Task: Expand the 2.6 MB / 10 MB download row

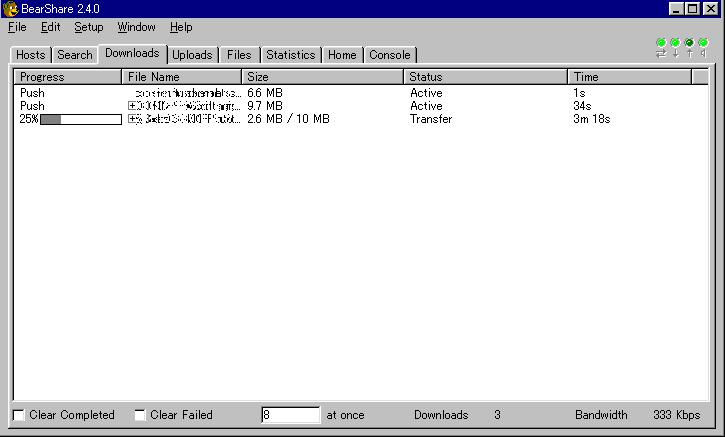Action: [x=132, y=119]
